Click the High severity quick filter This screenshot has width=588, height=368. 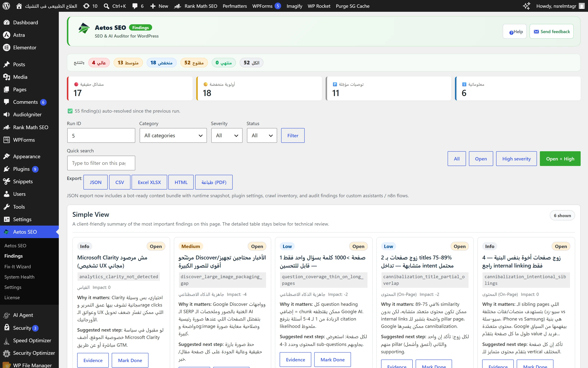click(x=516, y=159)
